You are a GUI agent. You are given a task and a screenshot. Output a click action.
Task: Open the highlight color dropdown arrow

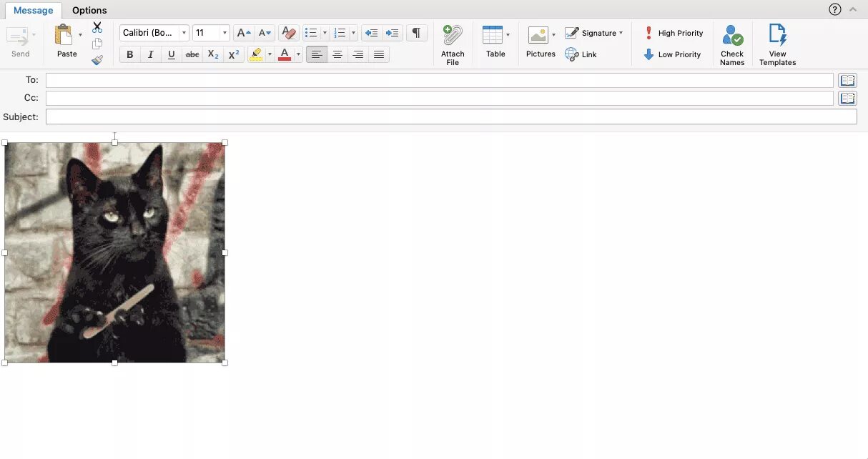[x=270, y=54]
